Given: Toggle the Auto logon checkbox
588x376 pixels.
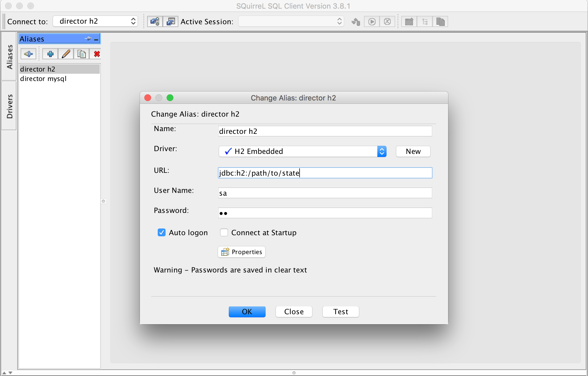Looking at the screenshot, I should point(162,232).
